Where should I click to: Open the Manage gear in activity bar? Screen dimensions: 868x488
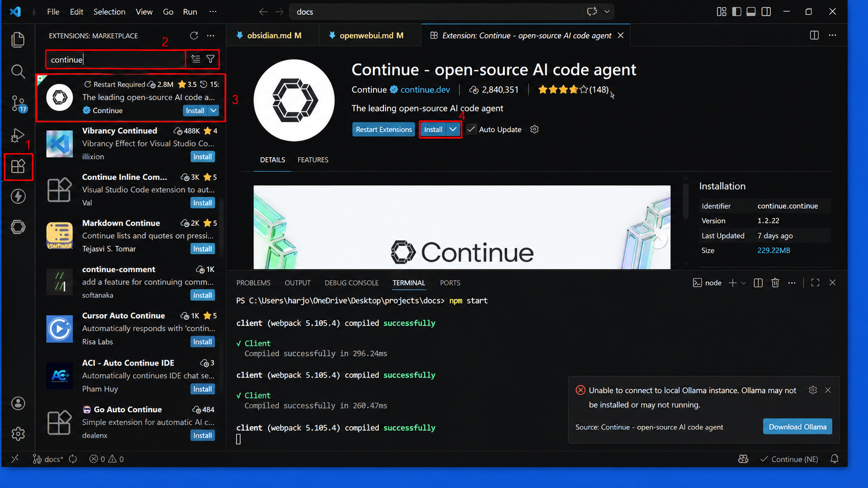[x=18, y=434]
